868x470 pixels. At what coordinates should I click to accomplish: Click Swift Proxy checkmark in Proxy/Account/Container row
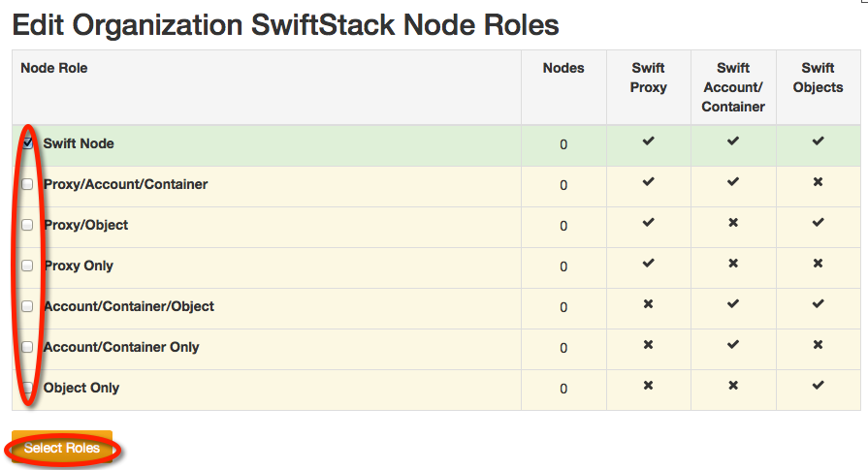click(x=648, y=182)
